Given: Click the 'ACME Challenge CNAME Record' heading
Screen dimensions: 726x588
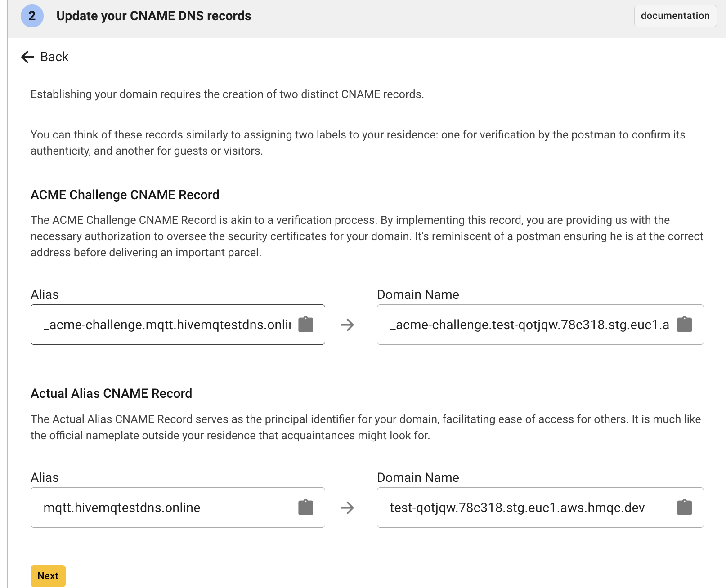Looking at the screenshot, I should [125, 195].
